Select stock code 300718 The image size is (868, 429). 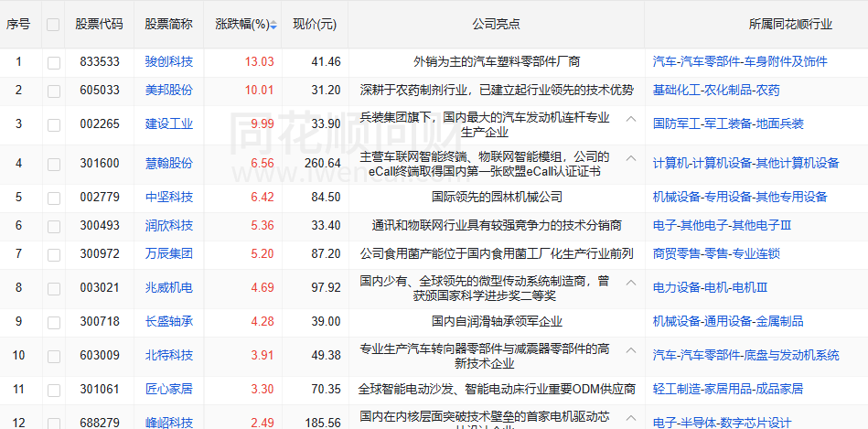pyautogui.click(x=99, y=322)
